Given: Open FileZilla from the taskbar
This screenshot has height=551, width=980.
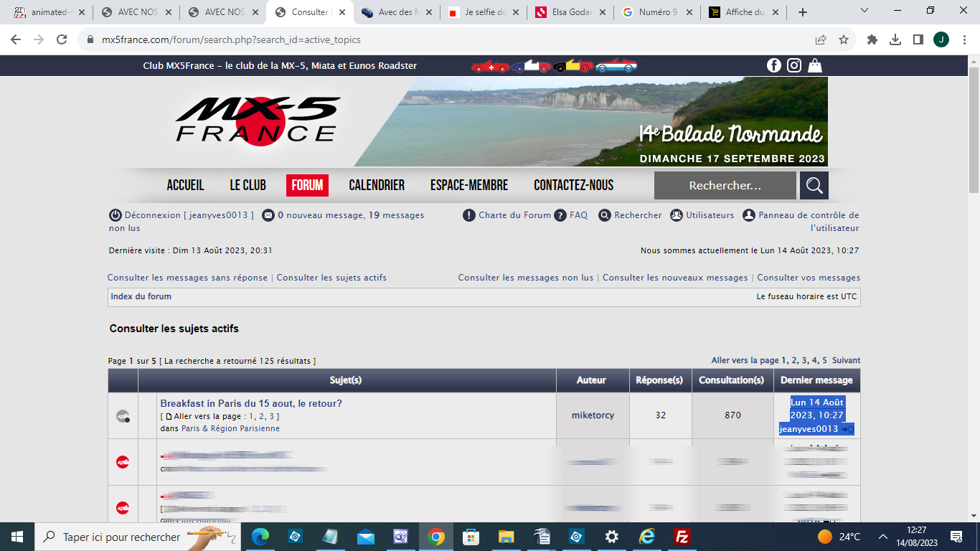Looking at the screenshot, I should [682, 537].
